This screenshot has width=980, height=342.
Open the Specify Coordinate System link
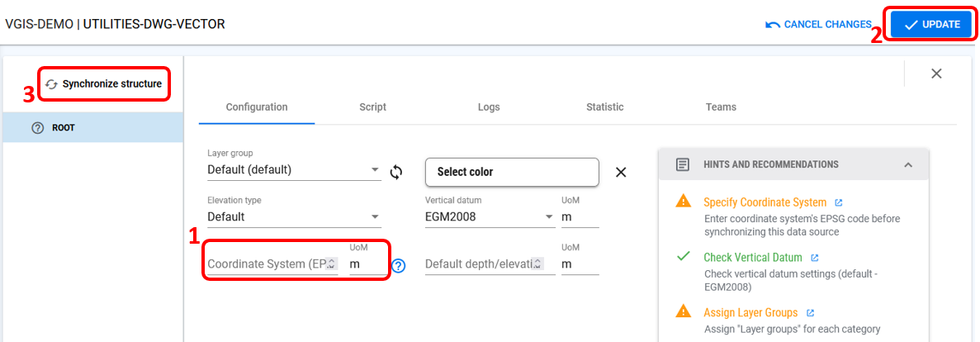pyautogui.click(x=765, y=202)
